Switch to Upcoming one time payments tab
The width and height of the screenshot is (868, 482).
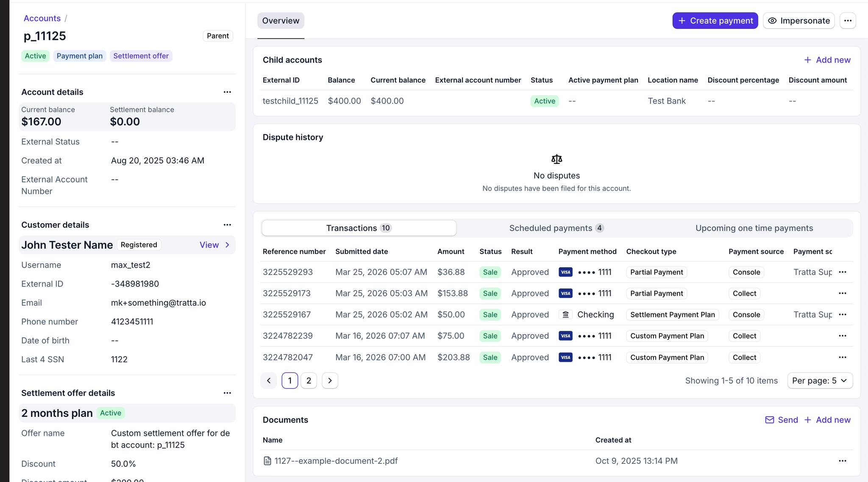click(x=754, y=228)
